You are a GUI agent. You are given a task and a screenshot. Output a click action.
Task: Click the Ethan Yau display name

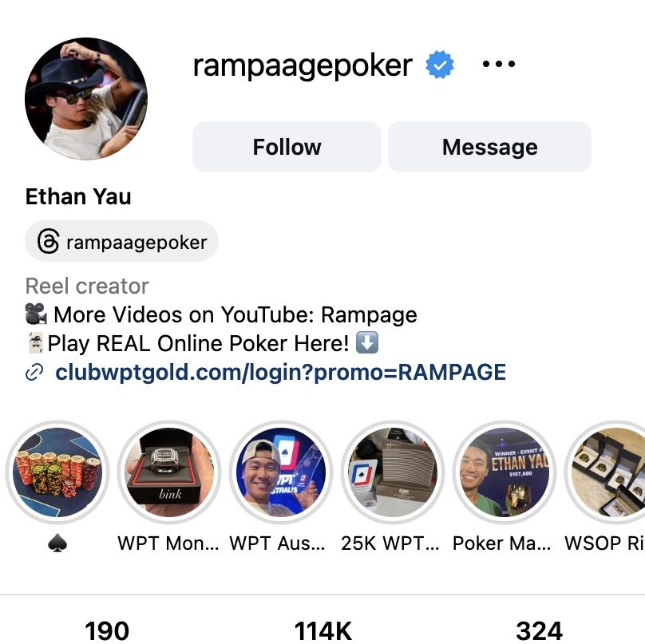click(x=78, y=196)
